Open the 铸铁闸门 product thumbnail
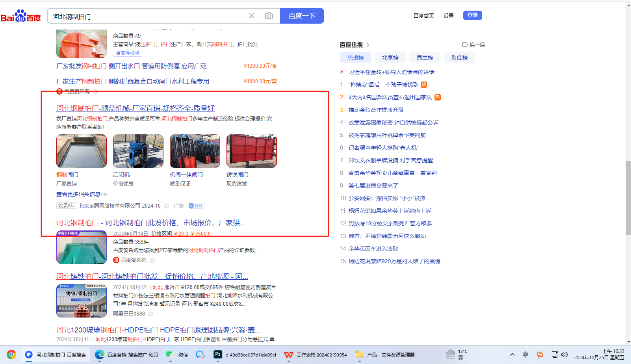 point(252,151)
